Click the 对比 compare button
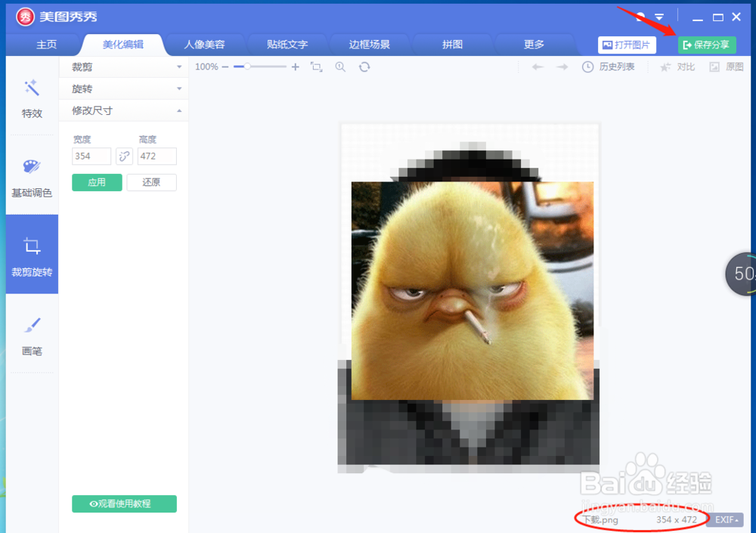 677,67
